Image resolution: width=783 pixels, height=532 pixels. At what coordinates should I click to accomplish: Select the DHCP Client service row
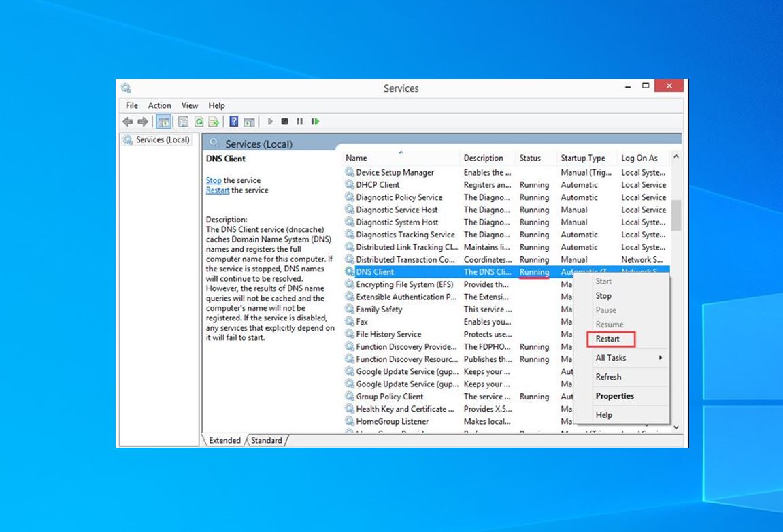(x=378, y=185)
